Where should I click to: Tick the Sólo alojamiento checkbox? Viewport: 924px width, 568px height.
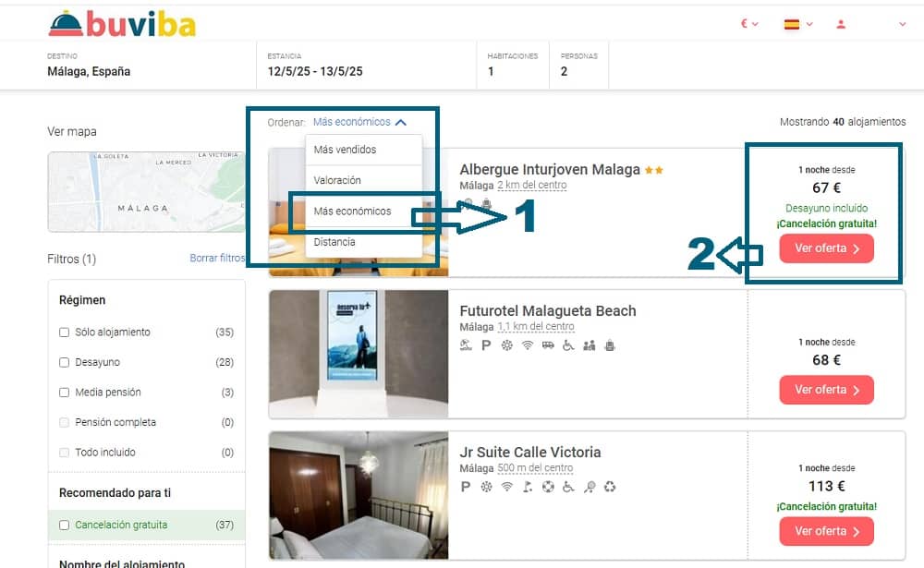click(x=65, y=332)
